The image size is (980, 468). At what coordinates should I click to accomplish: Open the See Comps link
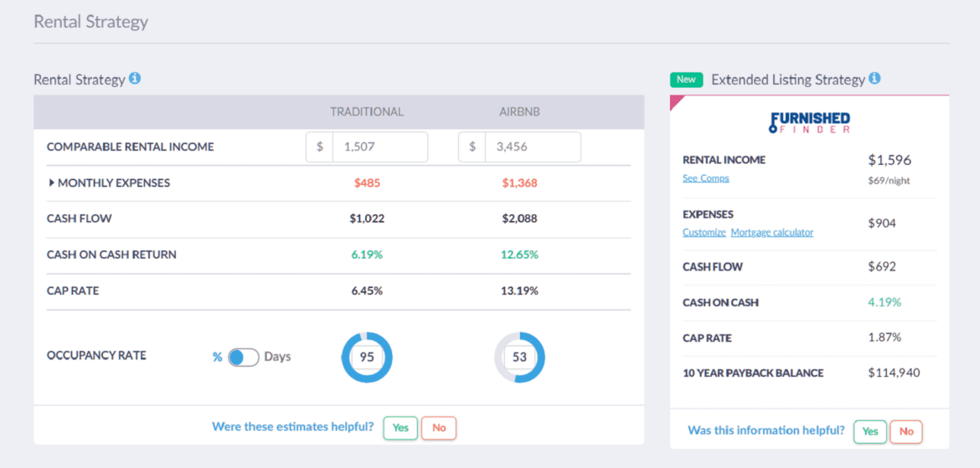(705, 178)
